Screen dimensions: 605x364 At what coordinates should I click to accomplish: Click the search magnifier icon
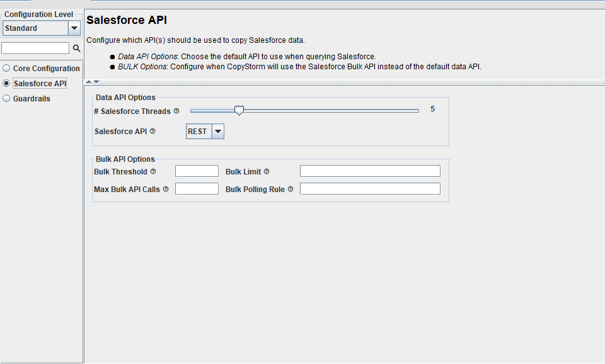coord(77,48)
